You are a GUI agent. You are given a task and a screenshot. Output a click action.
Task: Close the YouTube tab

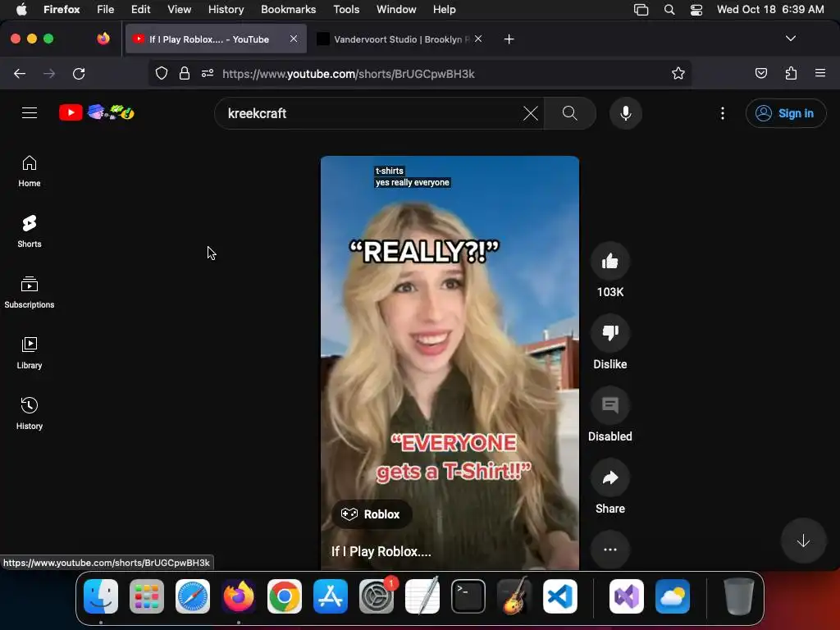(294, 39)
